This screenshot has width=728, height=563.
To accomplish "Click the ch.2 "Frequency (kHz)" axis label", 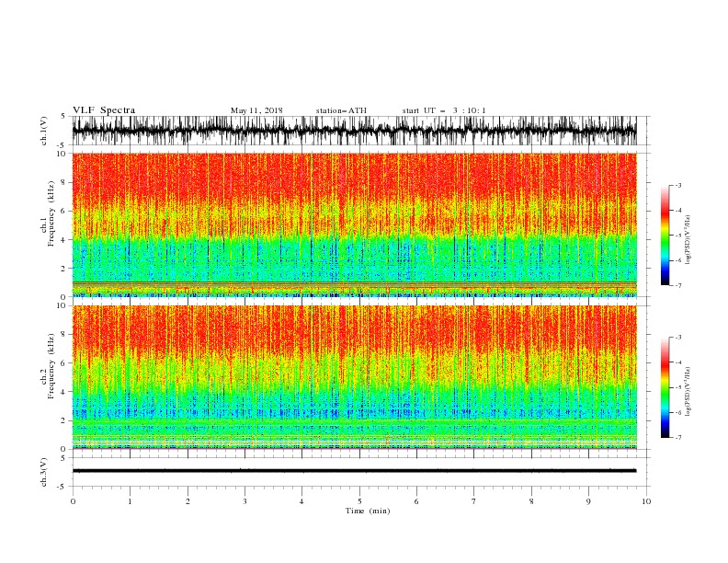I will pyautogui.click(x=51, y=366).
